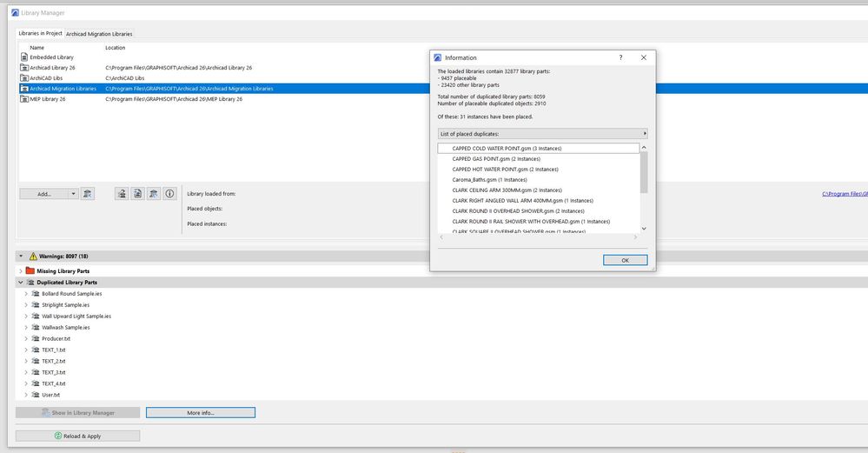Click the ArchiCAD Libs folder icon
Viewport: 868px width, 453px height.
point(23,78)
